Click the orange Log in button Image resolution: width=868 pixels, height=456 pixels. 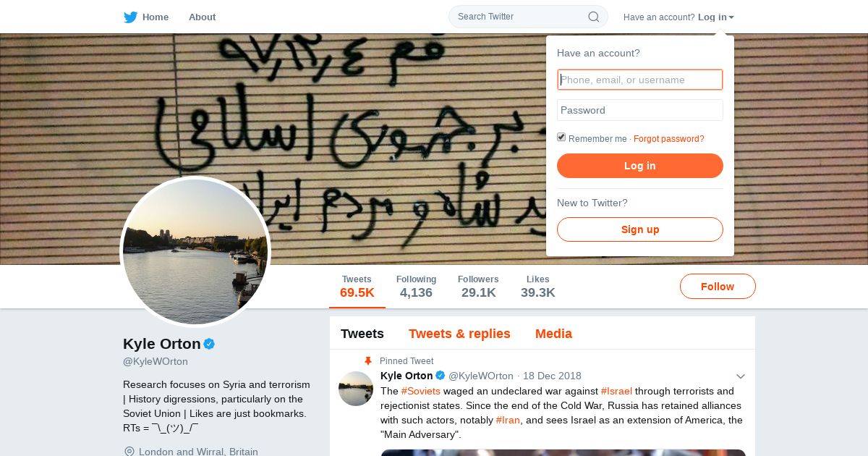click(x=640, y=166)
